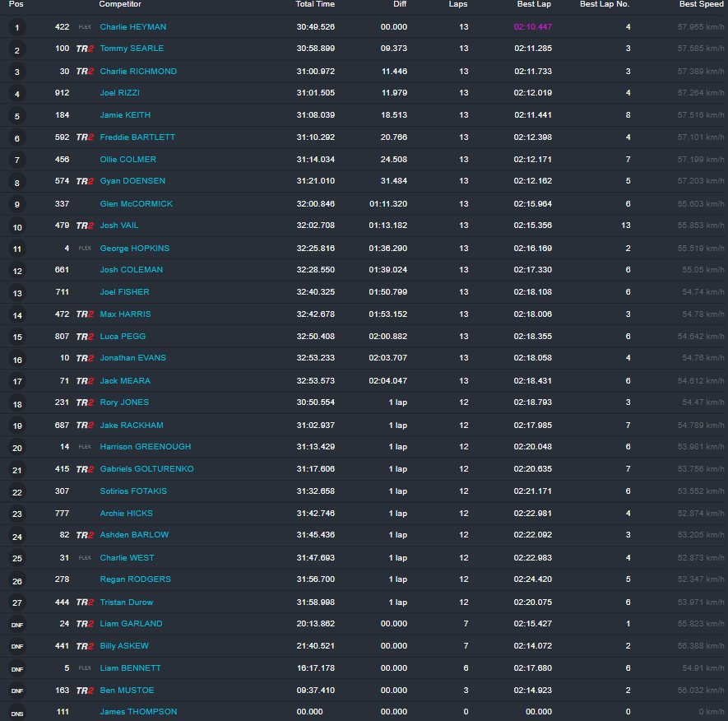Click the TR2 icon beside Charlie RICHMOND
728x721 pixels.
[85, 72]
